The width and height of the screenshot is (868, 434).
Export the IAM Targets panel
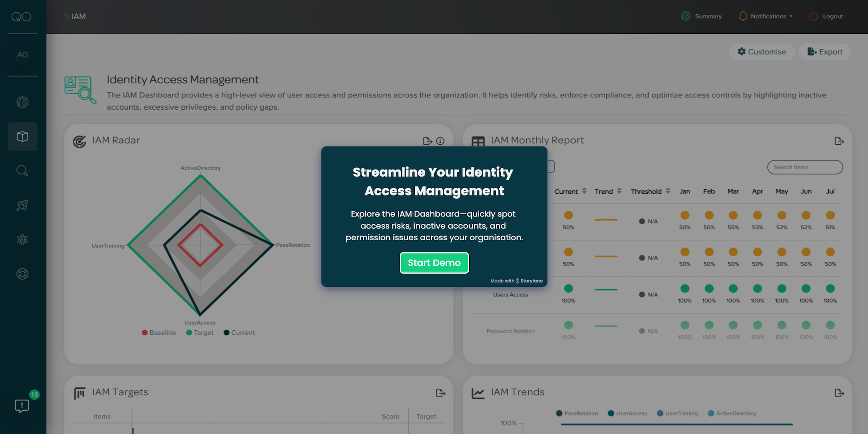[440, 393]
